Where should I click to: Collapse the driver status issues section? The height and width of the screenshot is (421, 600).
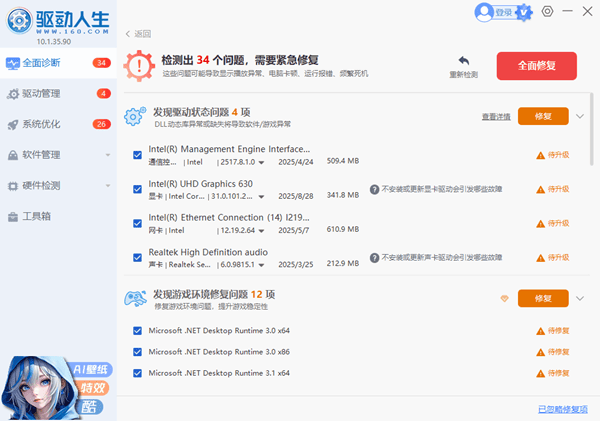pos(580,116)
